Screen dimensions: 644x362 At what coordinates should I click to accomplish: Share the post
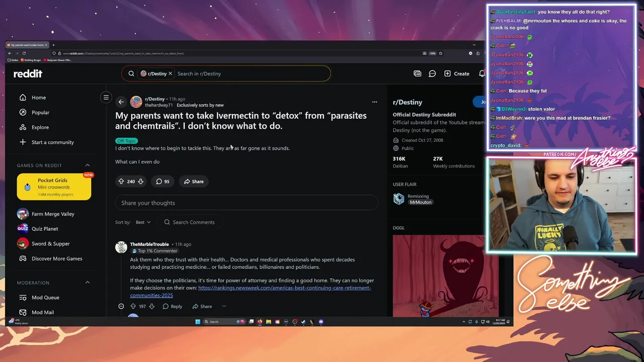[194, 182]
